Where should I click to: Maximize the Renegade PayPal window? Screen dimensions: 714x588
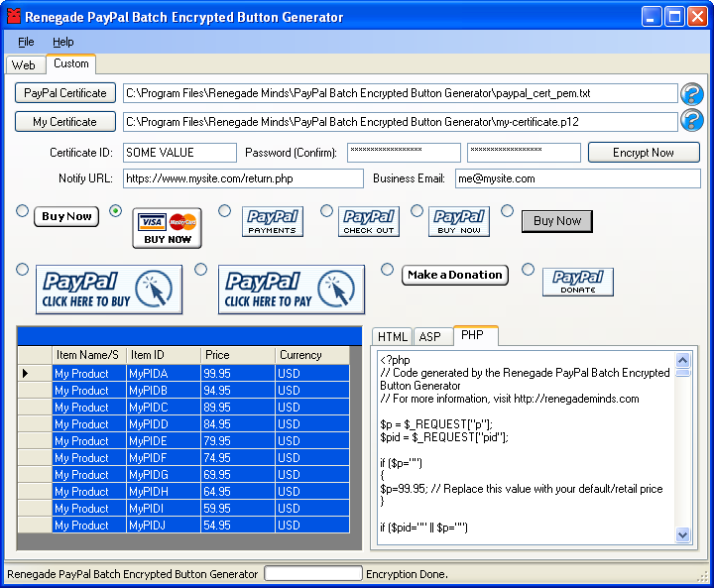tap(674, 17)
